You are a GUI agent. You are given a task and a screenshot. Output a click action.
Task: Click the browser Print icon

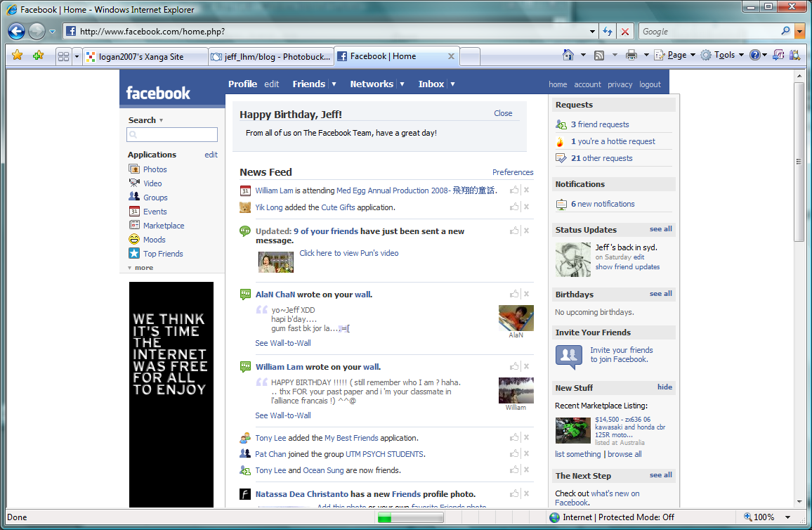631,56
